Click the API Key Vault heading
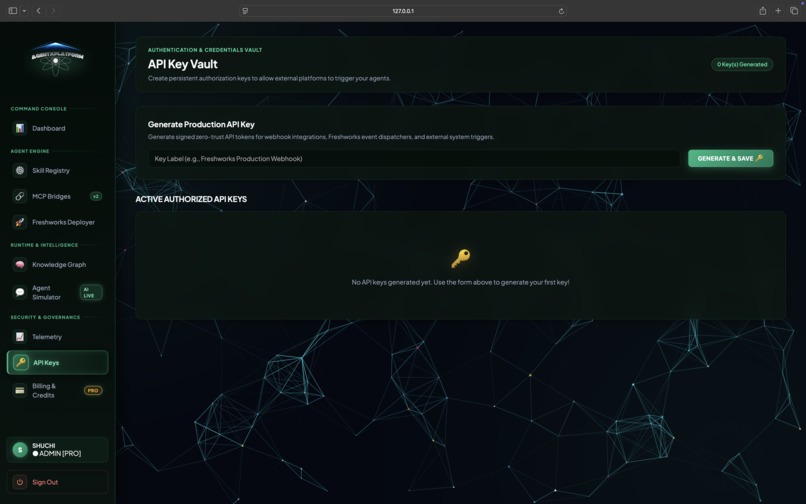Image resolution: width=806 pixels, height=504 pixels. [182, 64]
